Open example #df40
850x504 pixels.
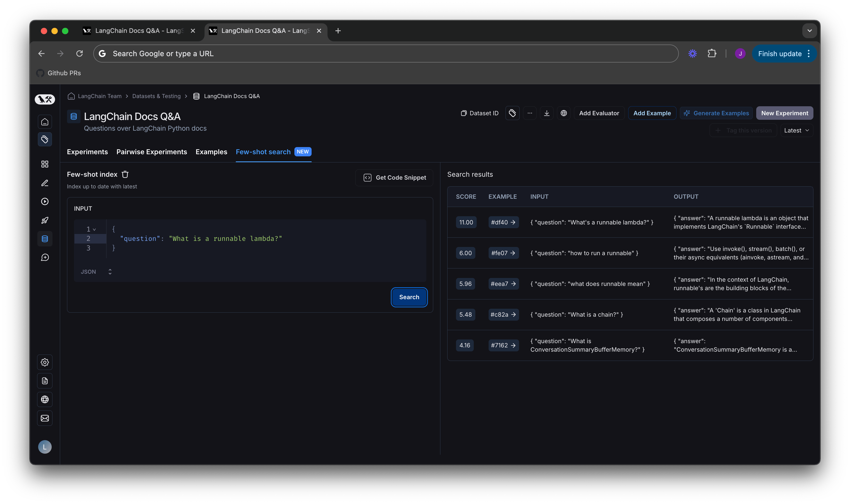point(503,222)
